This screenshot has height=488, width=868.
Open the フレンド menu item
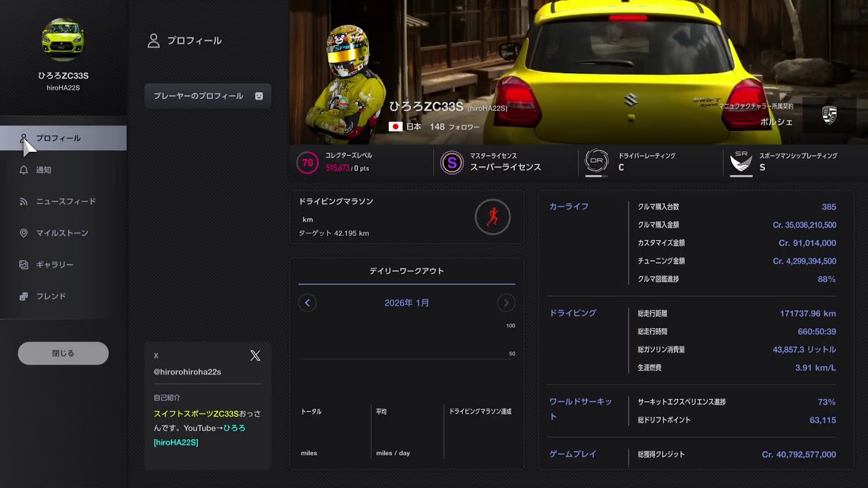[63, 296]
